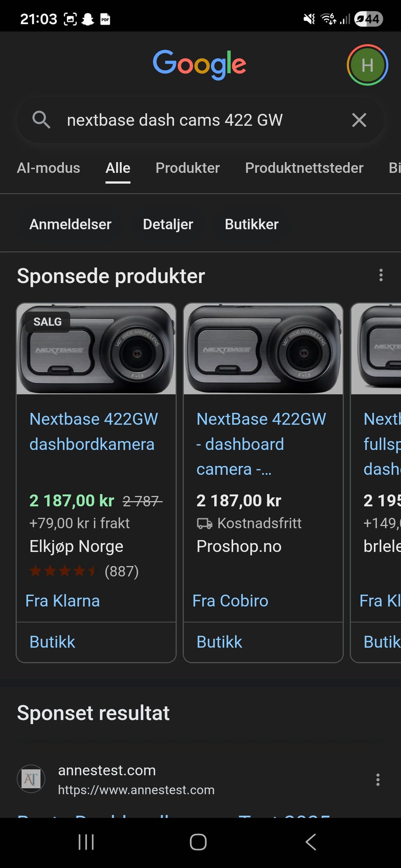Open Proshop NextBase 422GW camera thumbnail

click(x=263, y=349)
